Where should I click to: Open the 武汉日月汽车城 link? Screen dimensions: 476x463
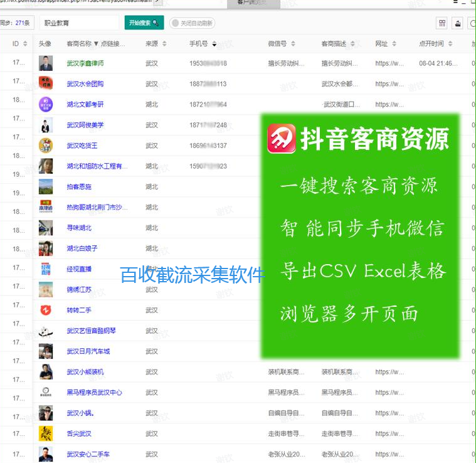point(88,351)
